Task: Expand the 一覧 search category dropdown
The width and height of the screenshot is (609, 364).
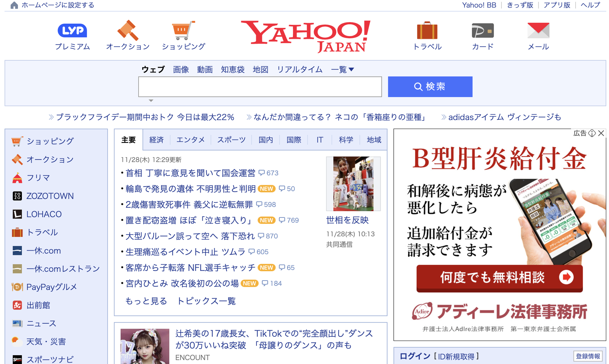Action: [x=342, y=70]
